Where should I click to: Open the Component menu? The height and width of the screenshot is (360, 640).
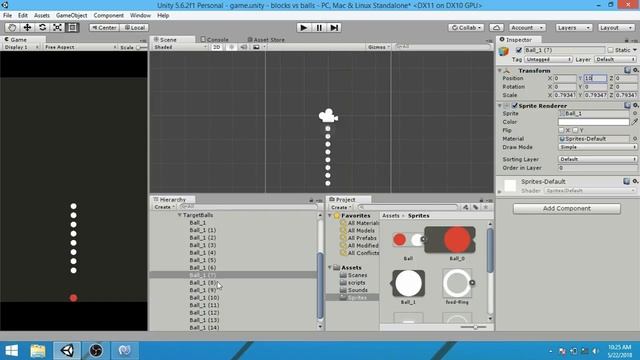pos(108,15)
